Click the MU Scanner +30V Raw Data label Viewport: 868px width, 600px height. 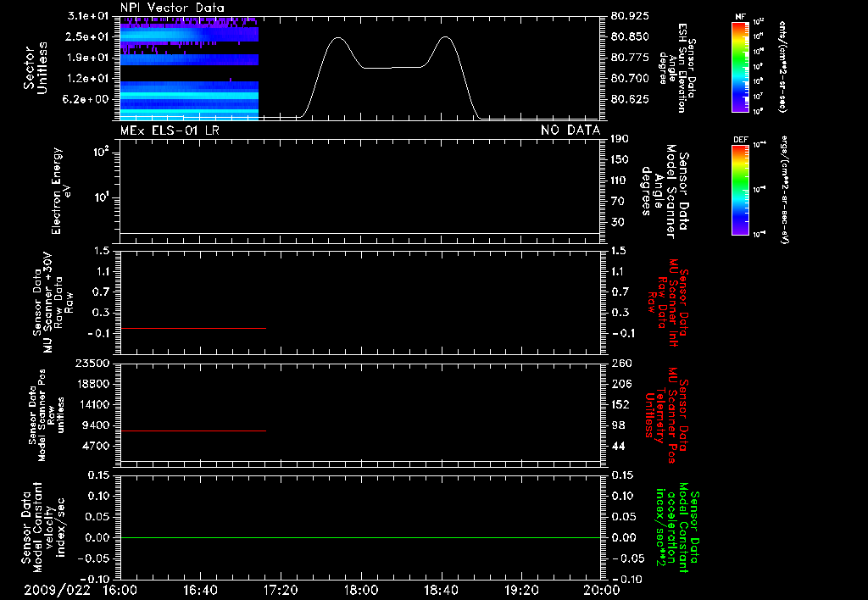53,303
